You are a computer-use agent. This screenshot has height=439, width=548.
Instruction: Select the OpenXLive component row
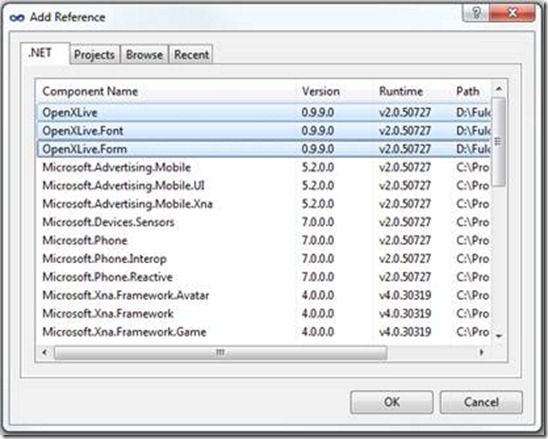[264, 113]
